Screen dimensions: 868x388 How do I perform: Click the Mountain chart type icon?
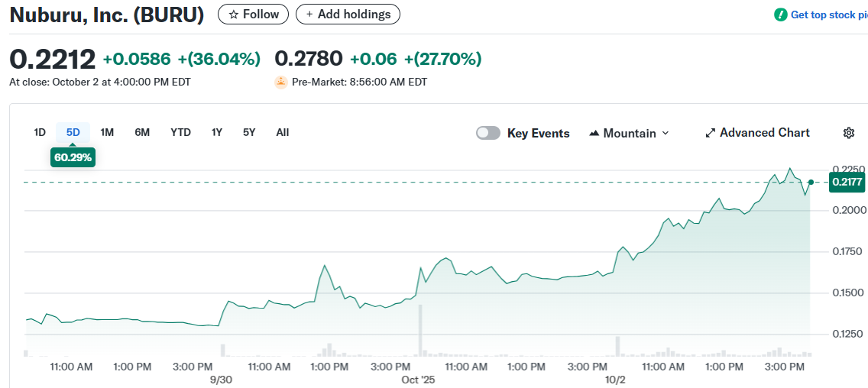pyautogui.click(x=594, y=133)
